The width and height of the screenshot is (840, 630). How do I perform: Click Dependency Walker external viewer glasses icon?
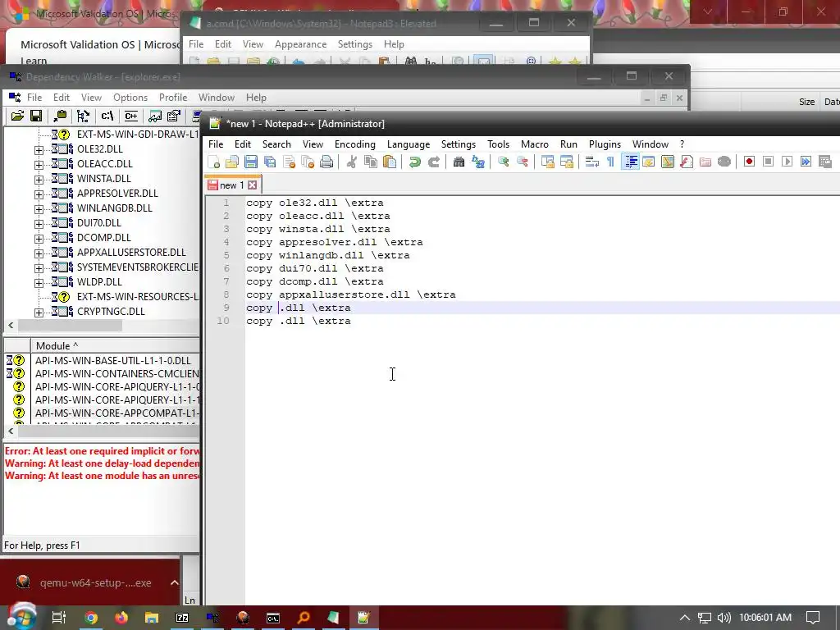pos(155,116)
